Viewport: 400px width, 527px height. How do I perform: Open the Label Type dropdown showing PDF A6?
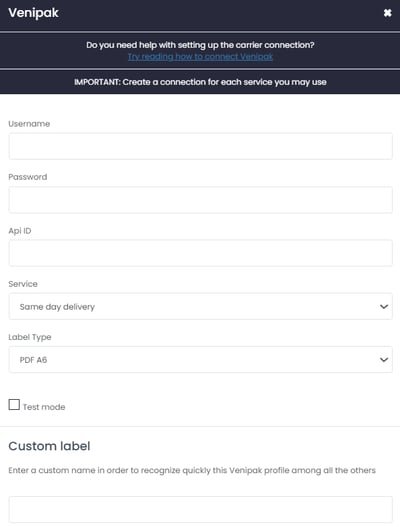[200, 360]
